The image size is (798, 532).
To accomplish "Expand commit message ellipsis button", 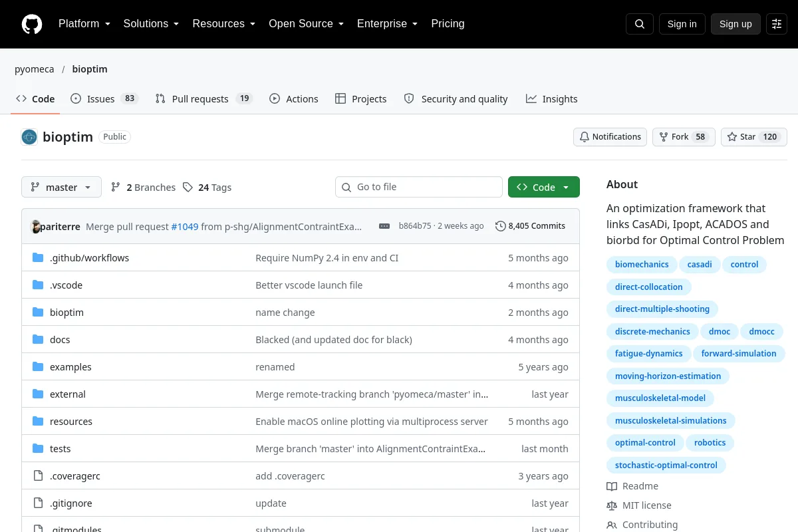I will pos(384,226).
